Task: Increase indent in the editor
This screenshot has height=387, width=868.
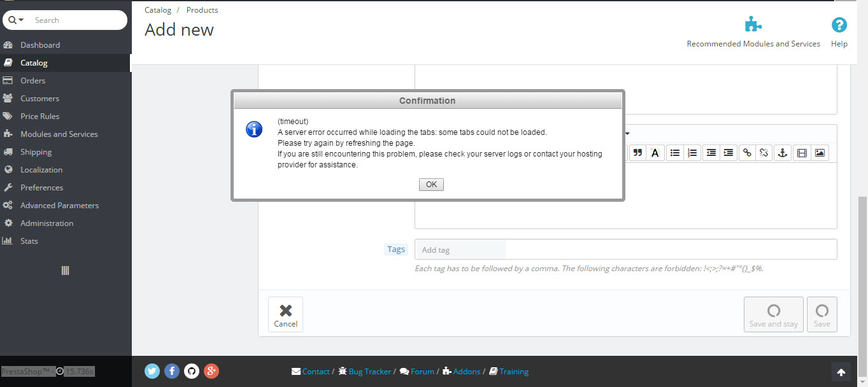Action: (x=729, y=153)
